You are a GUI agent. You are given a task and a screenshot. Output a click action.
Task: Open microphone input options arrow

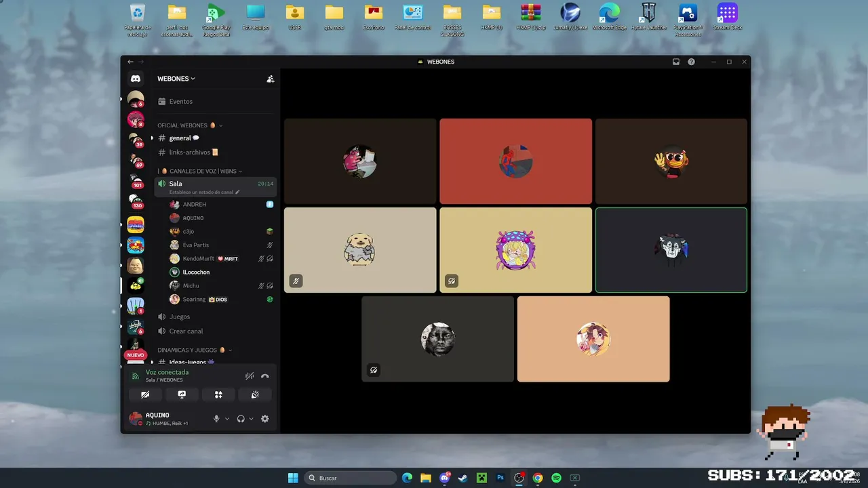(x=227, y=419)
